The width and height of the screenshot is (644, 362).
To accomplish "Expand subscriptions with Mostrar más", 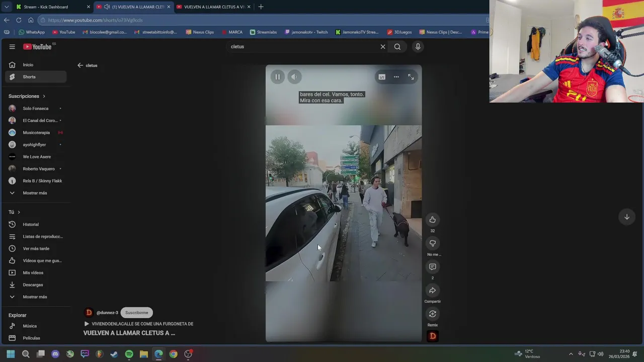I will coord(35,193).
